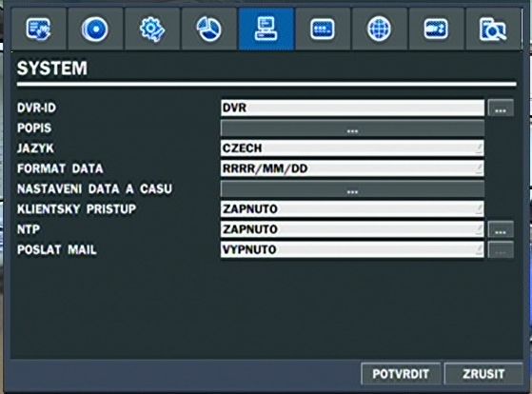532x394 pixels.
Task: Expand the FORMAT DATA dropdown
Action: (352, 168)
